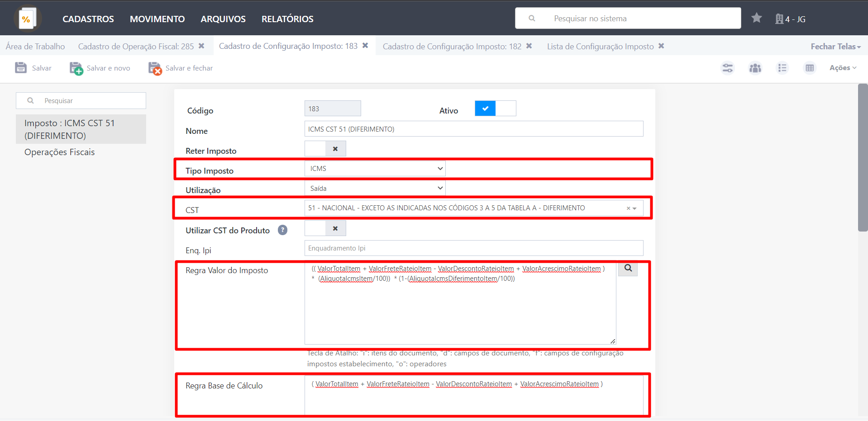This screenshot has height=421, width=868.
Task: Click the Salvar e fechar icon
Action: pos(155,68)
